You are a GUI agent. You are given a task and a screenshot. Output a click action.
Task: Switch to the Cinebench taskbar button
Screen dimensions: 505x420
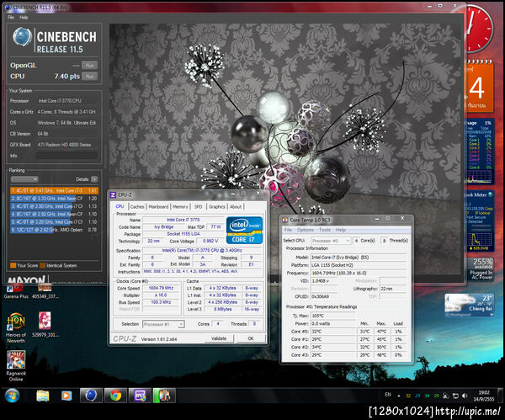pos(91,396)
